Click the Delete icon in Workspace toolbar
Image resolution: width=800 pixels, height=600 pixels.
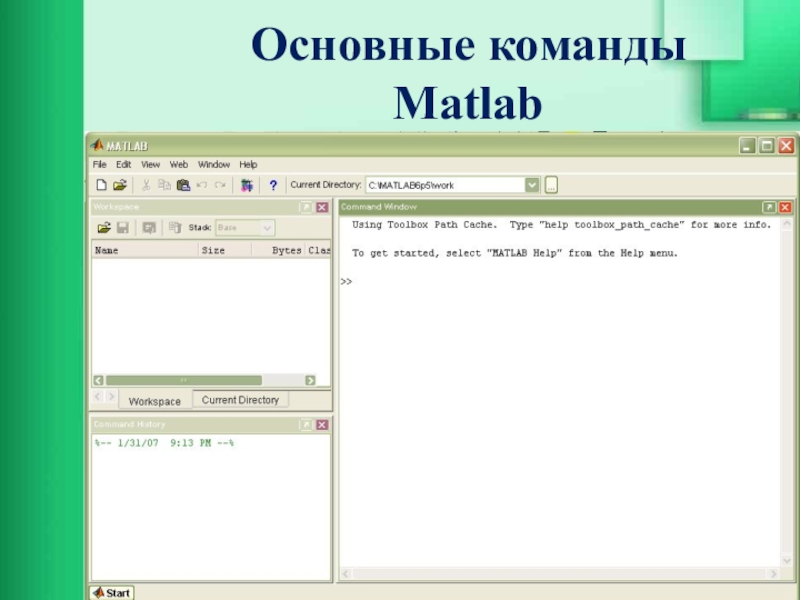tap(175, 228)
